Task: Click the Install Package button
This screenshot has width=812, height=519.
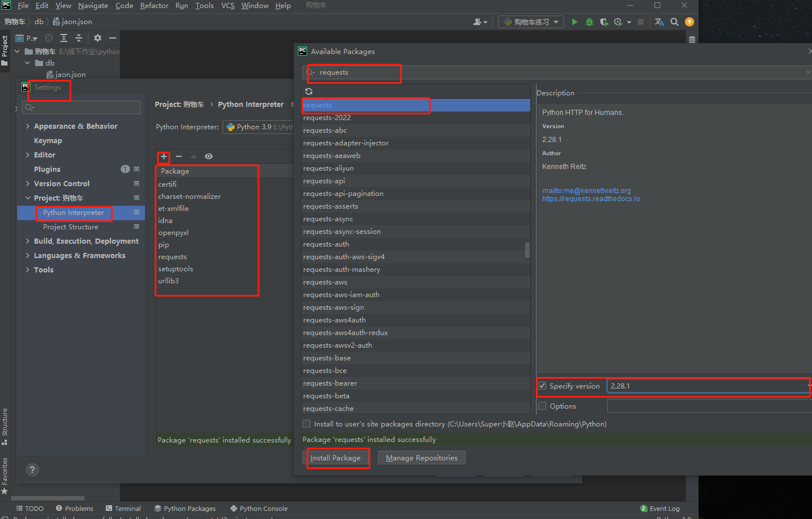Action: 335,458
